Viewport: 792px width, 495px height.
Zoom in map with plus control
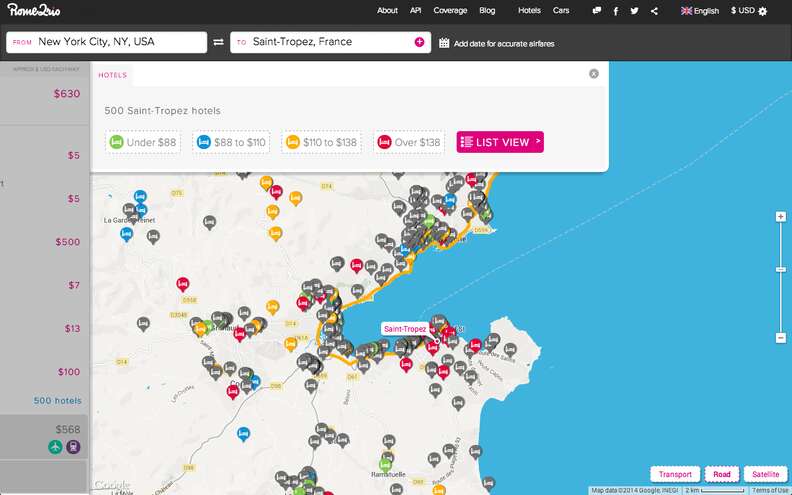pos(780,217)
